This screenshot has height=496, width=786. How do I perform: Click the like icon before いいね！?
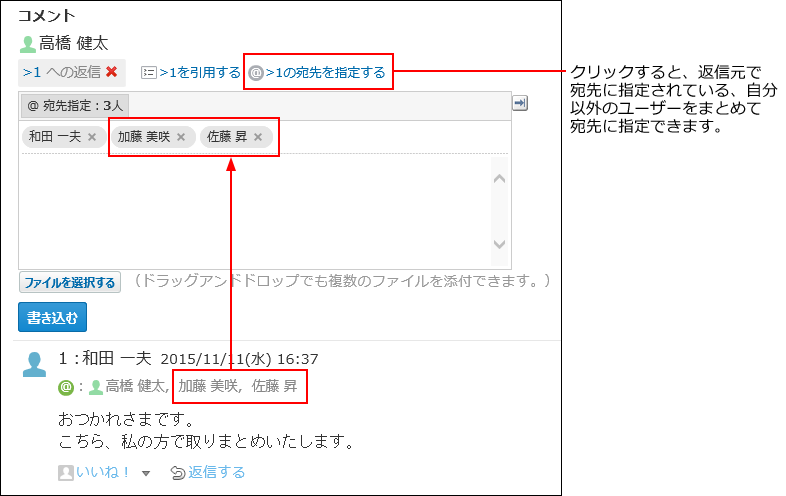pyautogui.click(x=66, y=472)
